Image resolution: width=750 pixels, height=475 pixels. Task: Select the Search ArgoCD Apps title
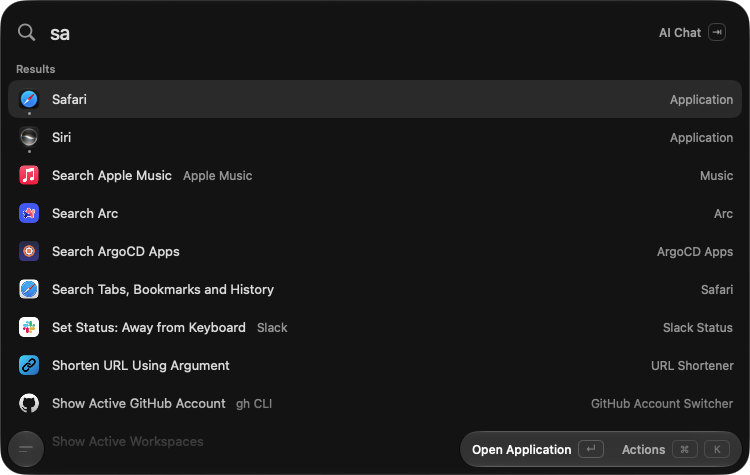click(116, 252)
